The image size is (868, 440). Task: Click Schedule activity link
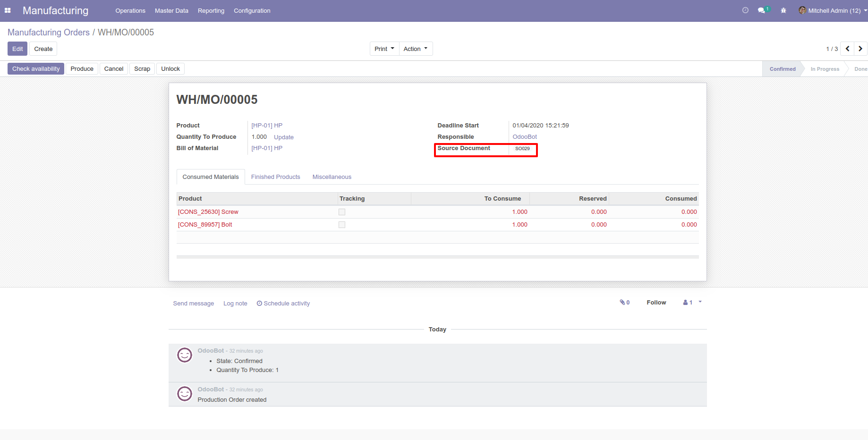coord(283,304)
